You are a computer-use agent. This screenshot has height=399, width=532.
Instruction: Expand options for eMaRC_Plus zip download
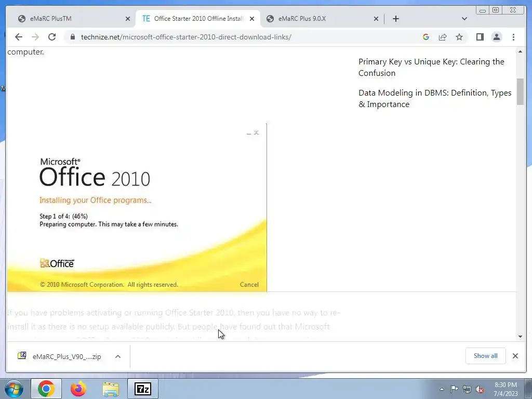click(118, 356)
